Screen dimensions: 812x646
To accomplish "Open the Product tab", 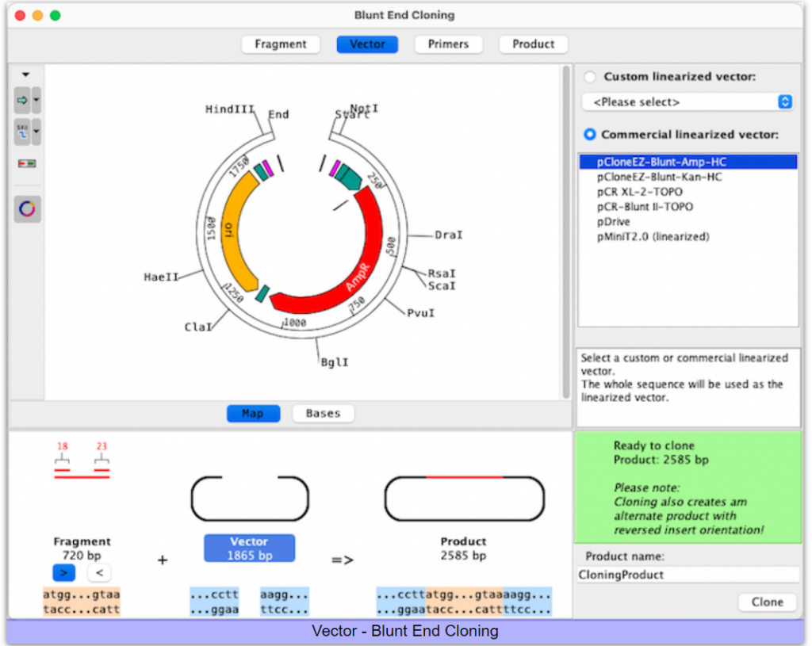I will (x=533, y=44).
